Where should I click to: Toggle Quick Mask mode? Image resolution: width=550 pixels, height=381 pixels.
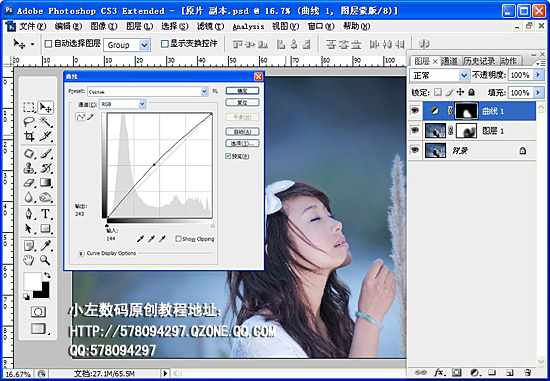(x=38, y=312)
